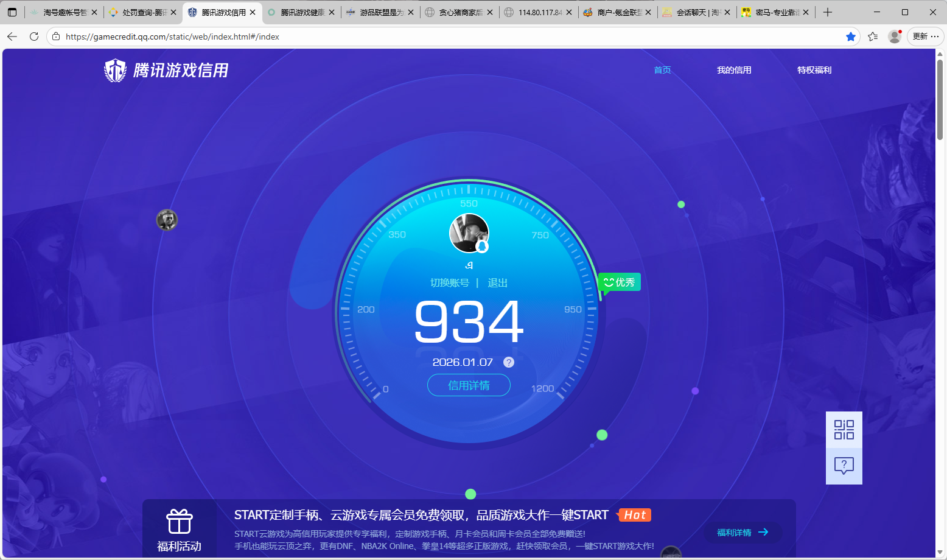
Task: Open the browser profile avatar icon
Action: pos(894,37)
